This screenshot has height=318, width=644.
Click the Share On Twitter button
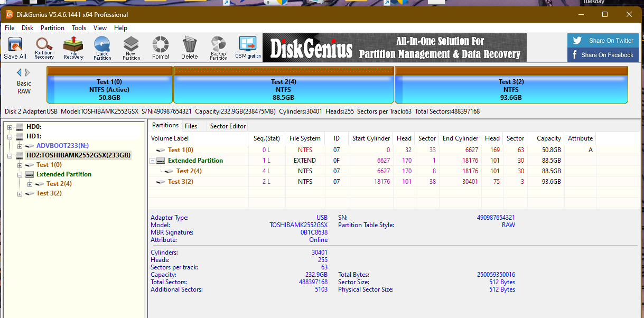coord(603,40)
